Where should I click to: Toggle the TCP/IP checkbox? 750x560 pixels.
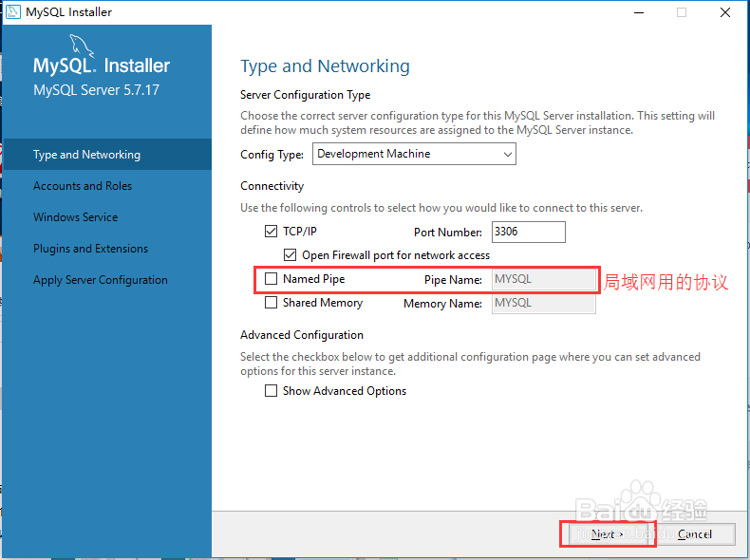coord(271,232)
